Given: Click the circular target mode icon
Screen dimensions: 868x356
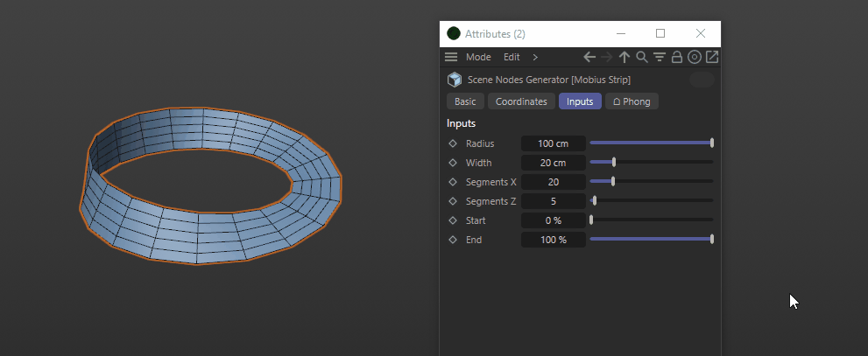Looking at the screenshot, I should coord(695,57).
